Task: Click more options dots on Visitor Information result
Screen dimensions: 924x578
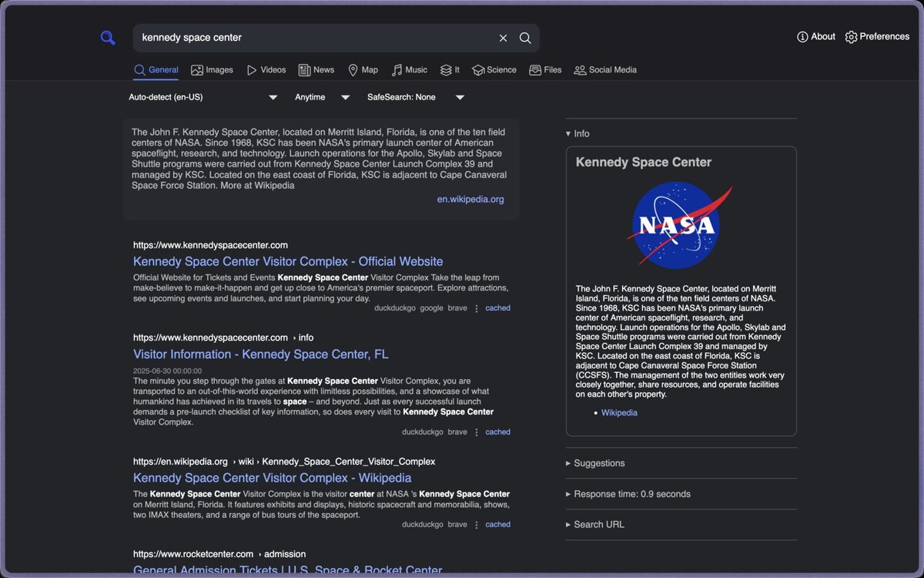Action: (x=476, y=432)
